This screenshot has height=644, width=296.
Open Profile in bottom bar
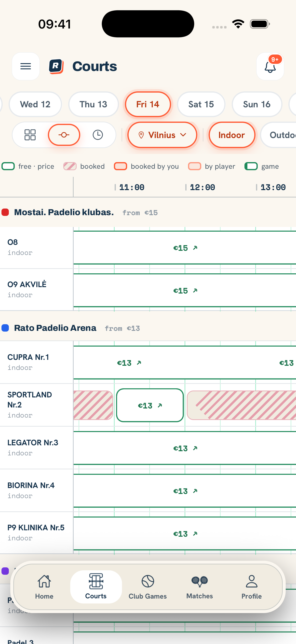(251, 587)
